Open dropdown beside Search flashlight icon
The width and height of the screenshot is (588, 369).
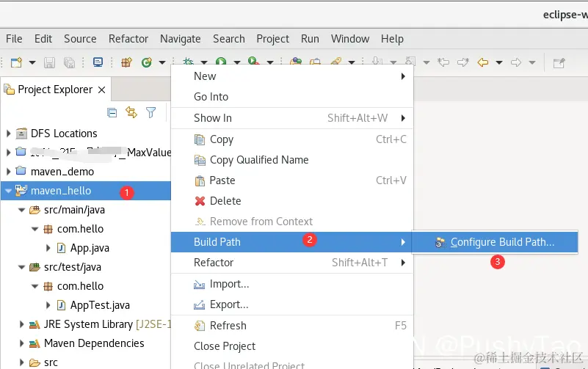(x=352, y=62)
